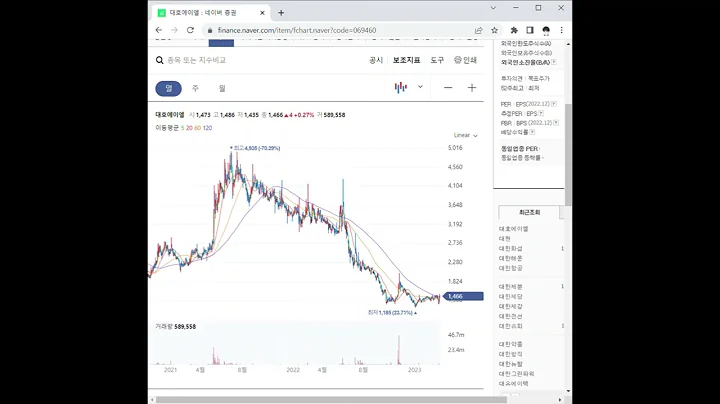Open 대한그린파워 in recent list
Image resolution: width=720 pixels, height=404 pixels.
pos(517,374)
